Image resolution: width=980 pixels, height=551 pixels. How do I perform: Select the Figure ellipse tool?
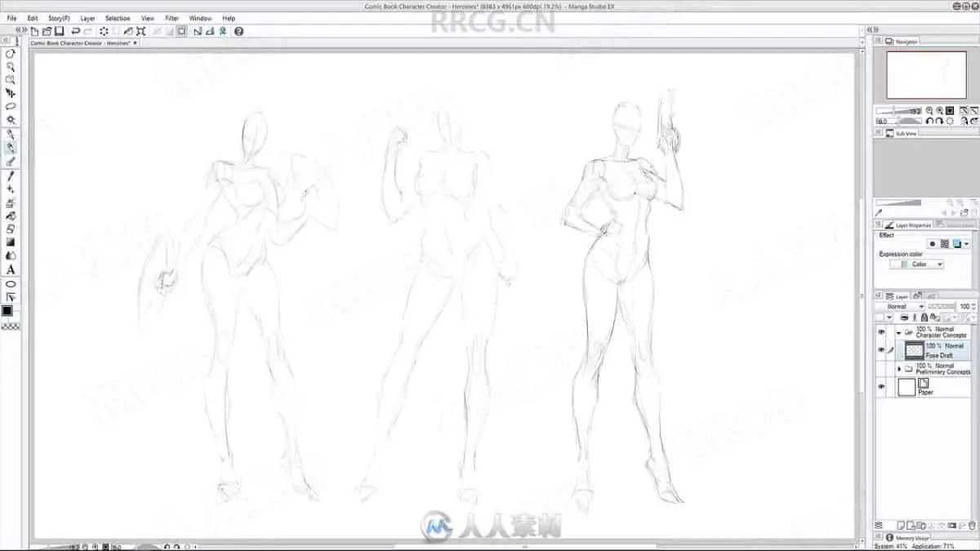11,284
